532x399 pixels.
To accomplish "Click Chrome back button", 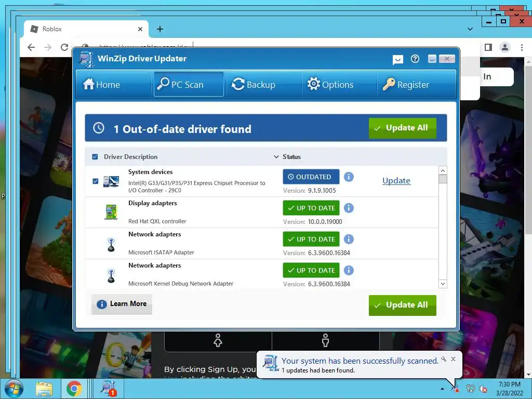I will 31,47.
